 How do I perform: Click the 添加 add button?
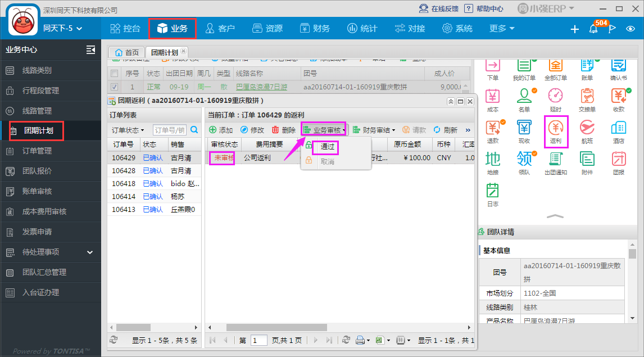click(x=221, y=130)
